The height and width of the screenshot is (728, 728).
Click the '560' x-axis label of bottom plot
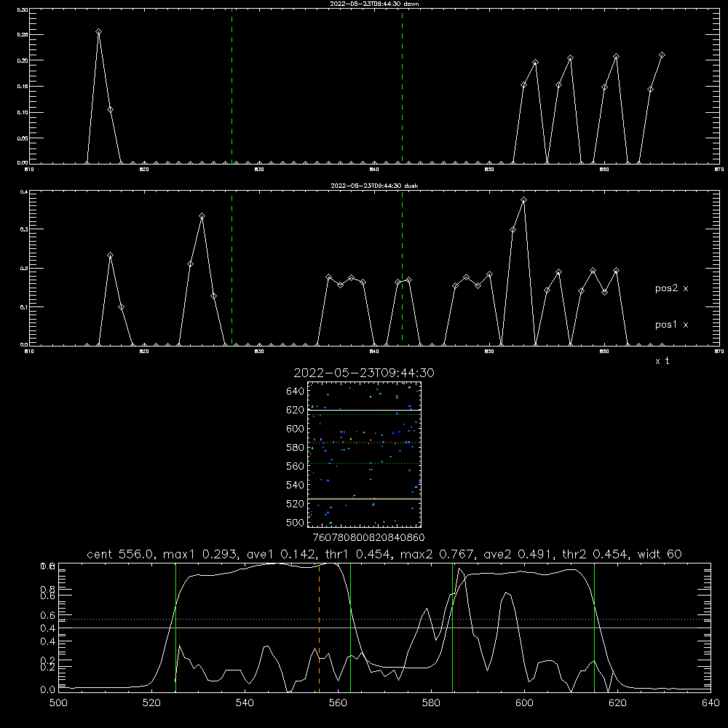pyautogui.click(x=338, y=703)
